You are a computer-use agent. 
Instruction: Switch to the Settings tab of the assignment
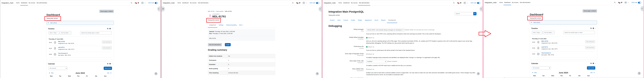point(221,25)
